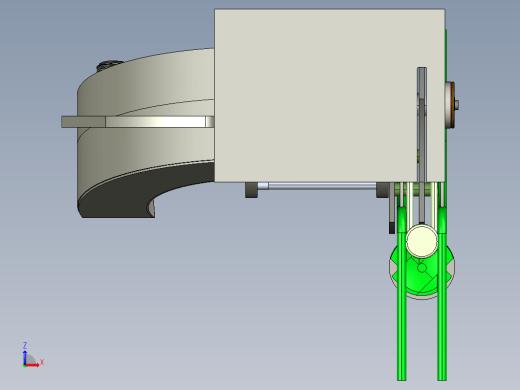Image resolution: width=520 pixels, height=390 pixels.
Task: Pick the cream round knob between green legs
Action: [x=422, y=241]
